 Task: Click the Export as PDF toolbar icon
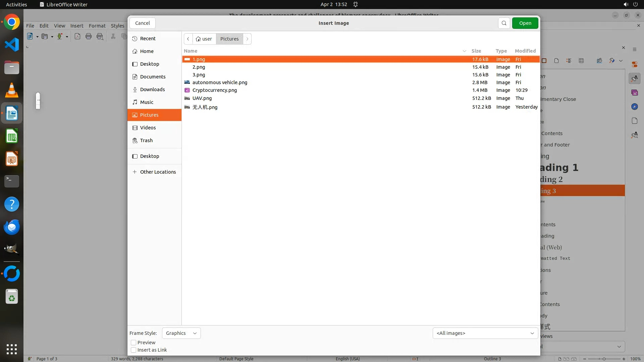pos(77,37)
